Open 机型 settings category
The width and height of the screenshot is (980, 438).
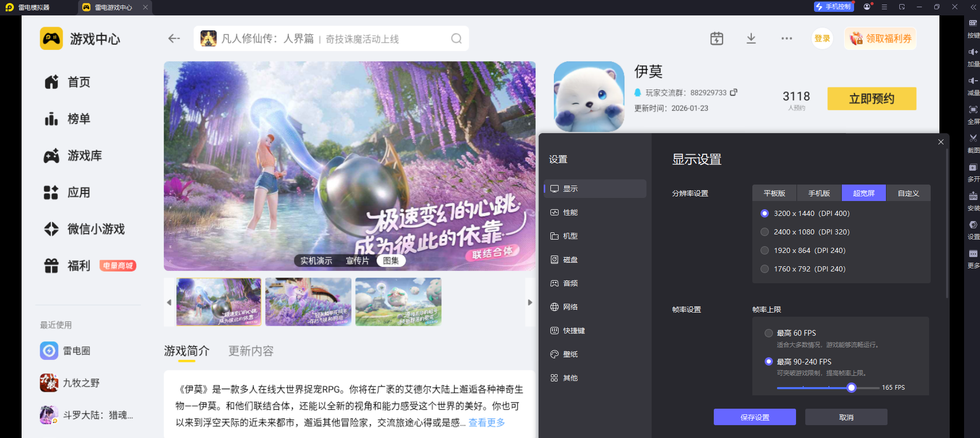[x=595, y=236]
